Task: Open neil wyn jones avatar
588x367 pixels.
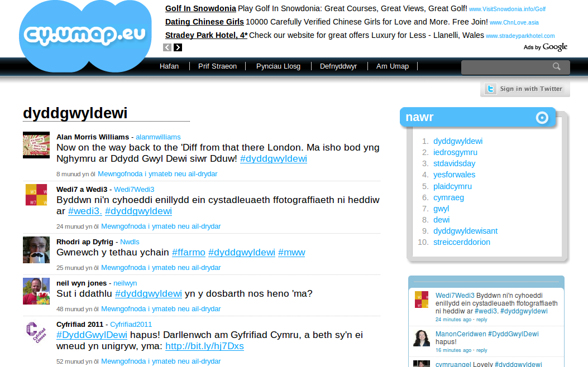Action: [x=36, y=291]
